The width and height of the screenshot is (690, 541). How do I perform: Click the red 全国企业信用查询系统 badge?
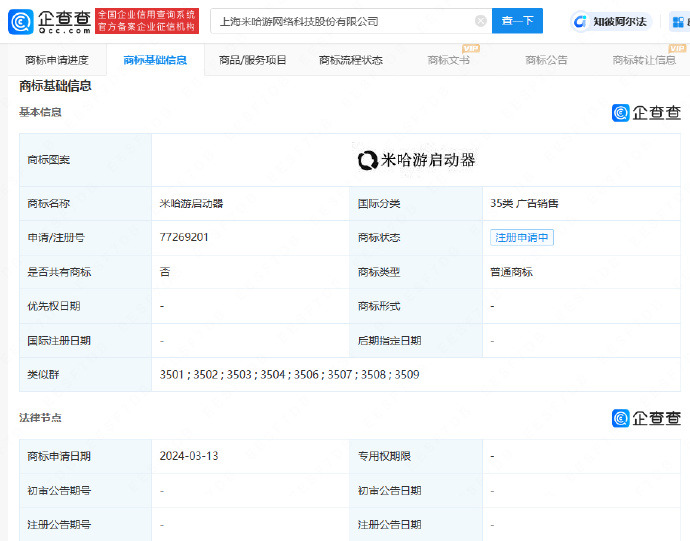pos(147,21)
